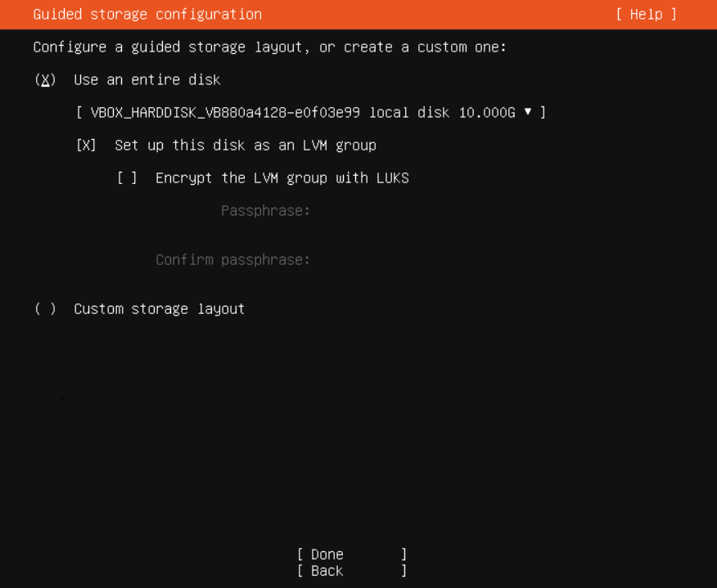Open the VBOX_HARDDISK disk selection dropdown
This screenshot has width=717, height=588.
[x=311, y=113]
